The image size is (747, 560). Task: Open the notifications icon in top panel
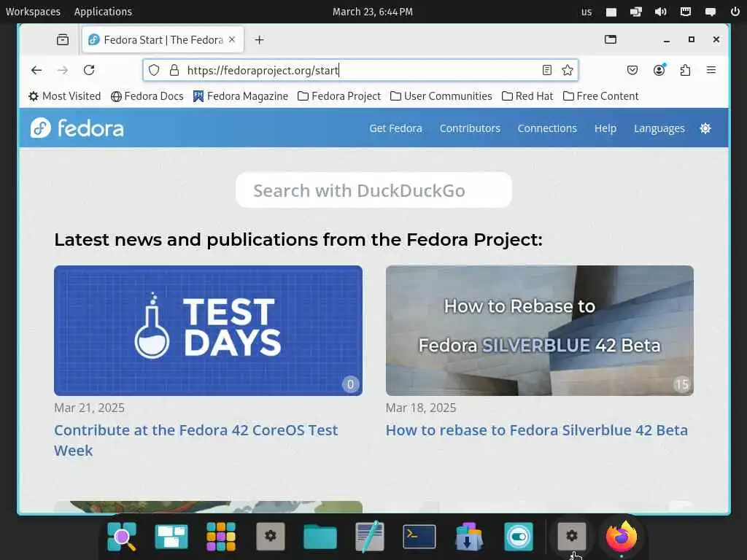pyautogui.click(x=711, y=12)
